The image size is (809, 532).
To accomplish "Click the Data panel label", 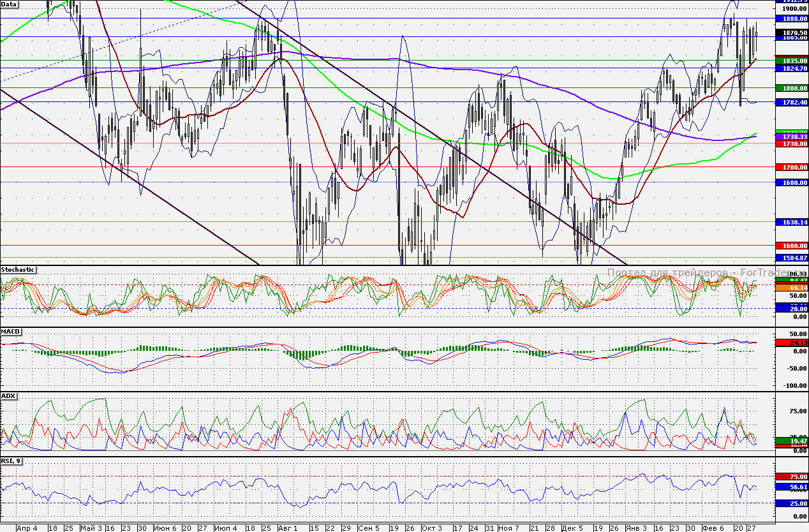I will point(10,4).
